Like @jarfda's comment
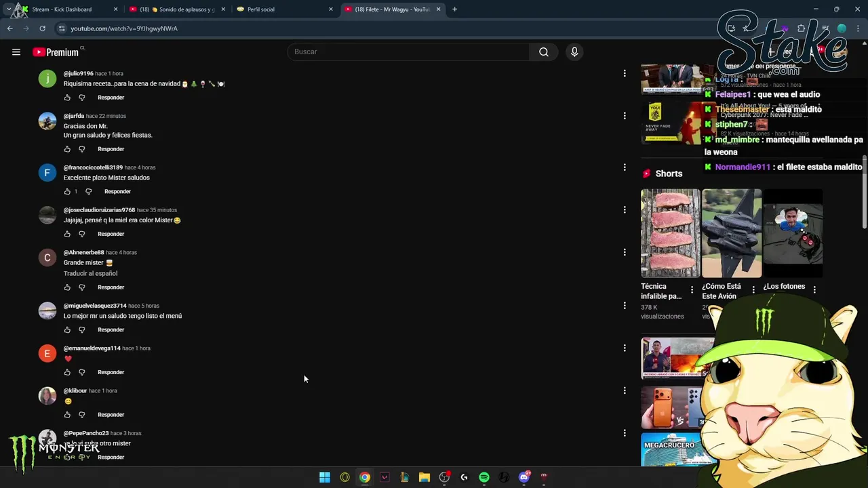The width and height of the screenshot is (868, 488). click(x=67, y=149)
